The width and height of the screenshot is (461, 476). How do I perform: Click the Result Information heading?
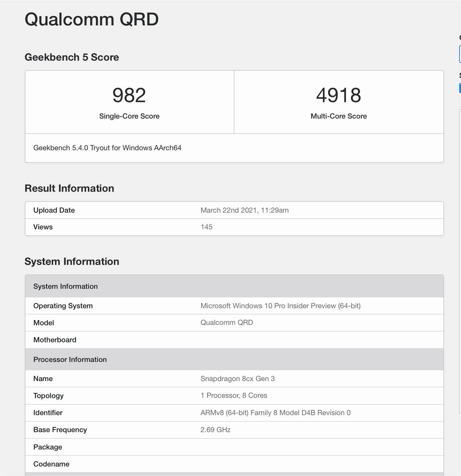(69, 188)
